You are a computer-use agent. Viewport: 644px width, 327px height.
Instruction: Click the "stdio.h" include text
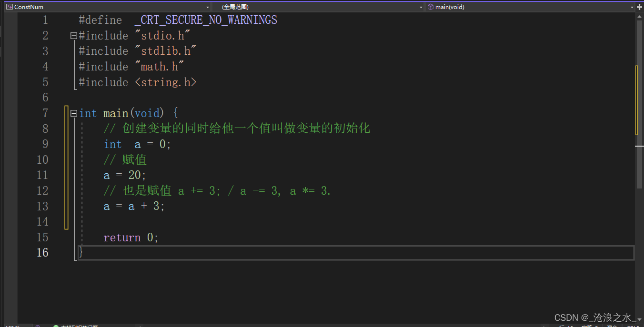click(162, 36)
